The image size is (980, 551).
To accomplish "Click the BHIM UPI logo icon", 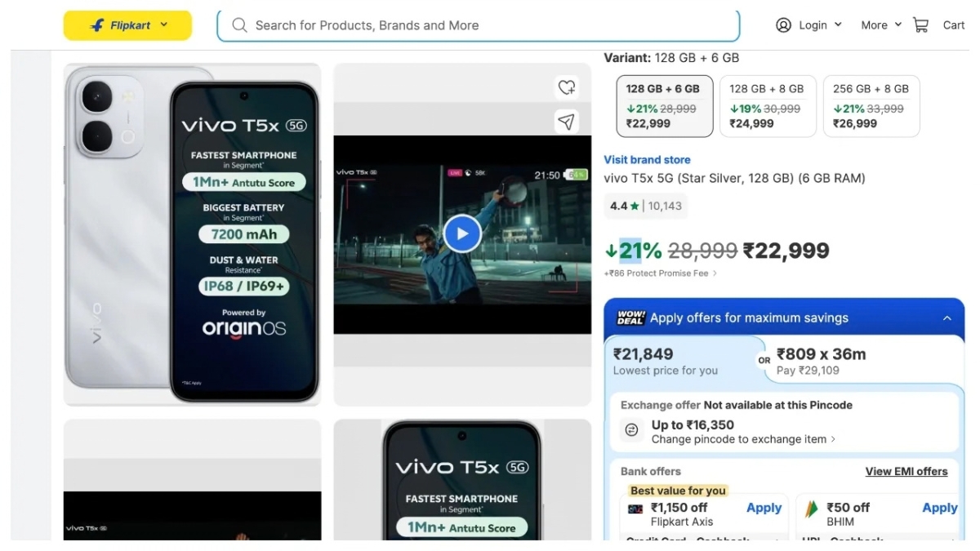I will pyautogui.click(x=811, y=509).
